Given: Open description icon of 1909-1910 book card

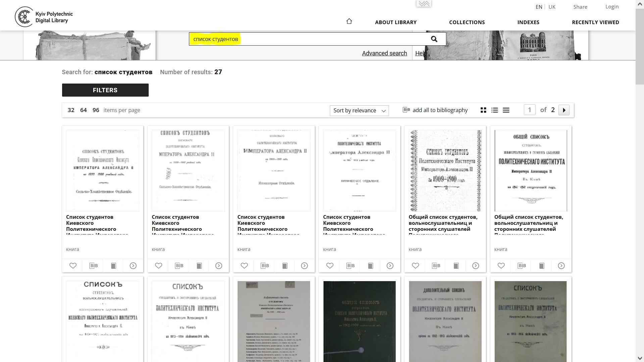Looking at the screenshot, I should pyautogui.click(x=456, y=266).
